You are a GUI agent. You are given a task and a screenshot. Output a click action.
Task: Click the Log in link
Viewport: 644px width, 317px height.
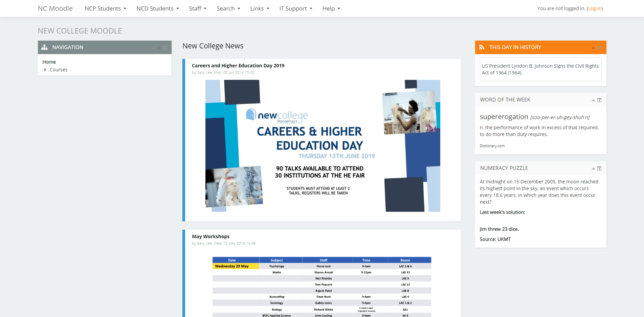[595, 8]
